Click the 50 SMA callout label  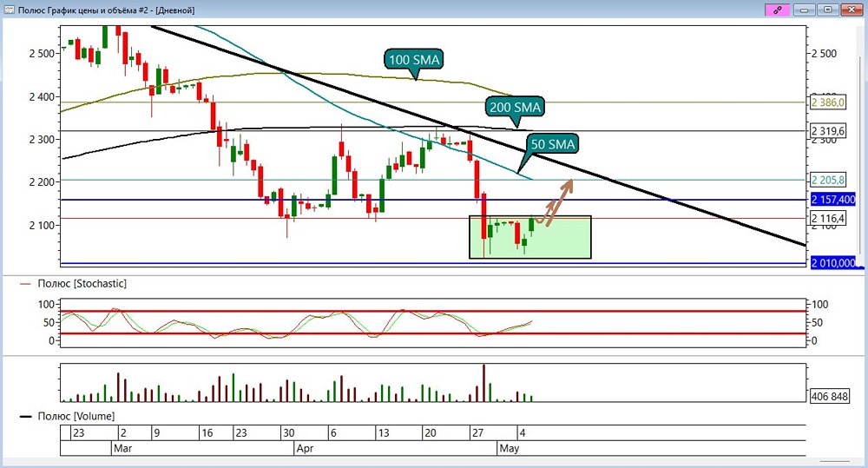553,144
